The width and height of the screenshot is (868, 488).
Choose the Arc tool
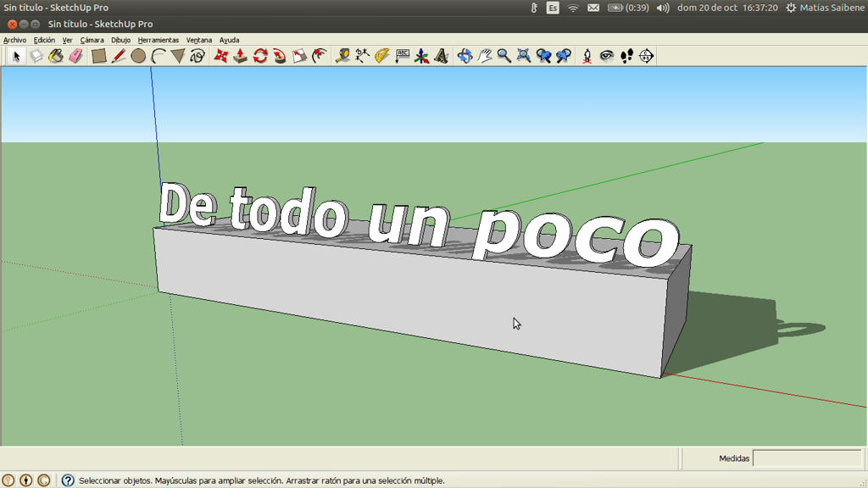click(x=159, y=56)
